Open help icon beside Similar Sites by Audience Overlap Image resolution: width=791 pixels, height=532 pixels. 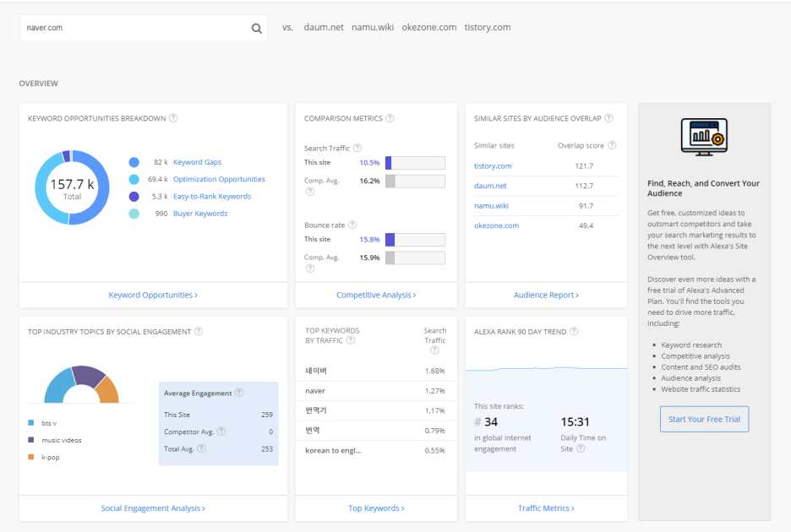[x=609, y=118]
